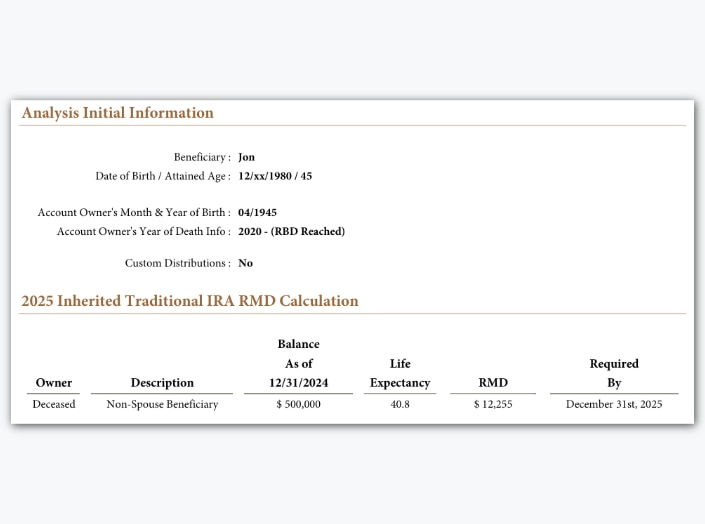The height and width of the screenshot is (524, 705).
Task: Click the Life Expectancy column header
Action: click(400, 373)
